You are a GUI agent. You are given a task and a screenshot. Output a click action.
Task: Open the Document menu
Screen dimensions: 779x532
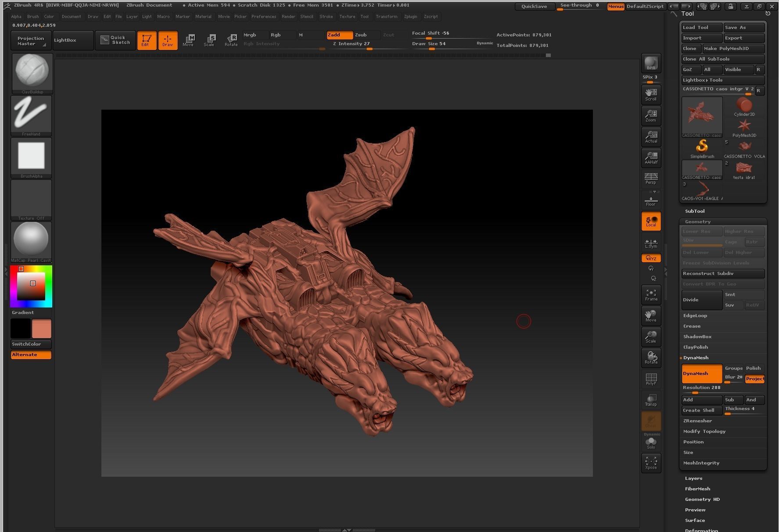[x=71, y=17]
